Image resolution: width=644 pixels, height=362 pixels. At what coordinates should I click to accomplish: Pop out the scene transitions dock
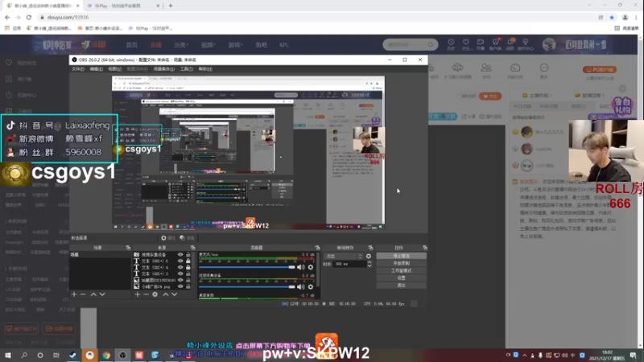(x=370, y=248)
